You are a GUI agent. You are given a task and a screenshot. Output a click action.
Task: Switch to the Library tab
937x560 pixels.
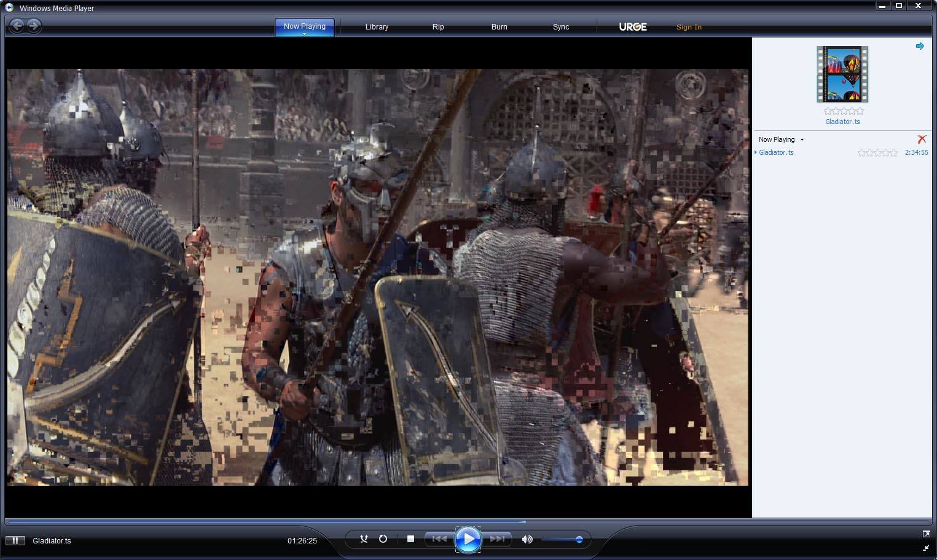tap(377, 27)
